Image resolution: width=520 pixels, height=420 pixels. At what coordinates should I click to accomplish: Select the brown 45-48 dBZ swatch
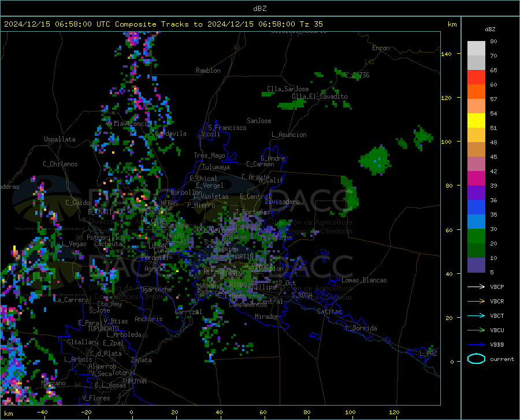pyautogui.click(x=476, y=150)
